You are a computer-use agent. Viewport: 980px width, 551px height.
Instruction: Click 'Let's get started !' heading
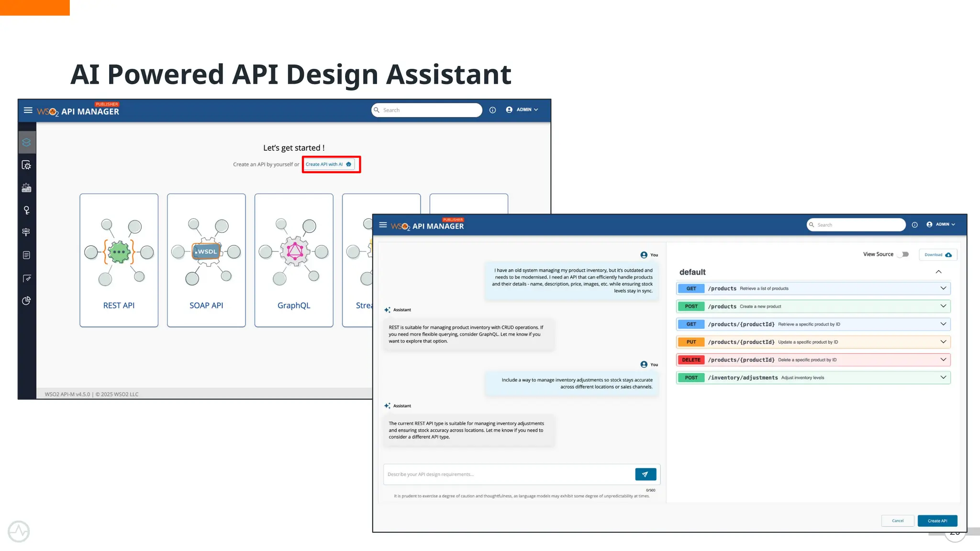pyautogui.click(x=294, y=148)
